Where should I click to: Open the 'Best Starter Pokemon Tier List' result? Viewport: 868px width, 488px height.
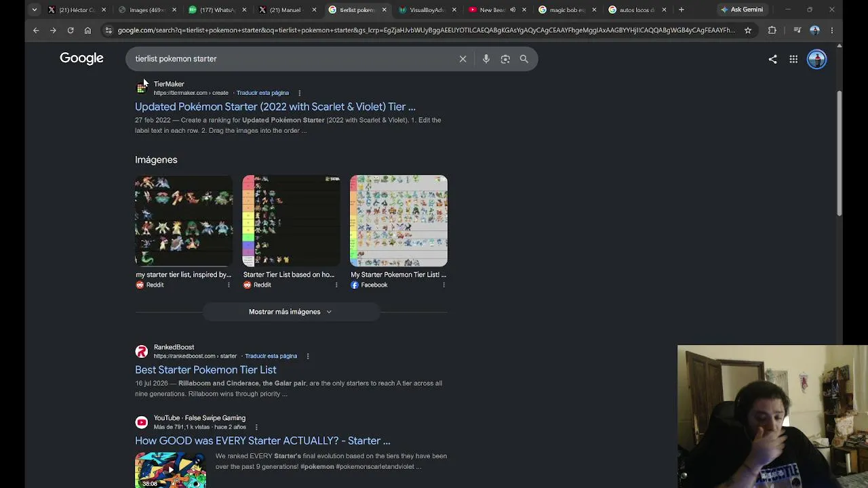(205, 369)
